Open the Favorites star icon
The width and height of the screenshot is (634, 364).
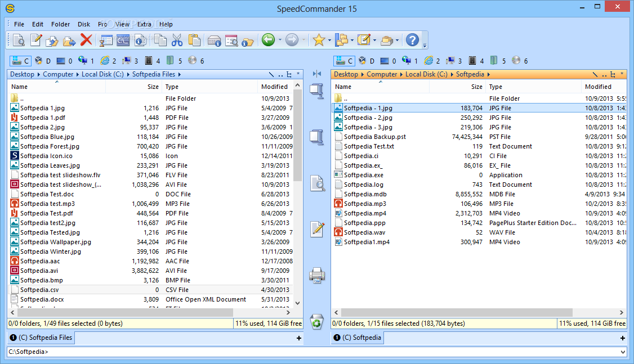319,40
